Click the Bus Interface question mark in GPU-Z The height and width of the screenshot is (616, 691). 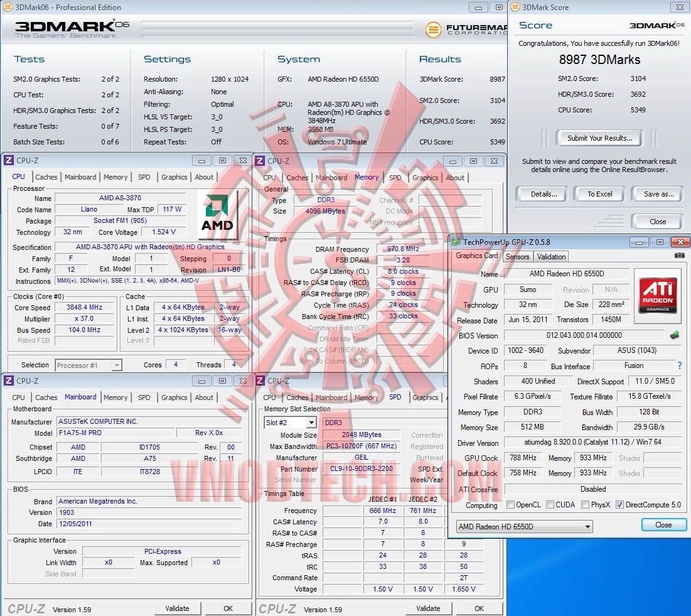click(x=680, y=365)
